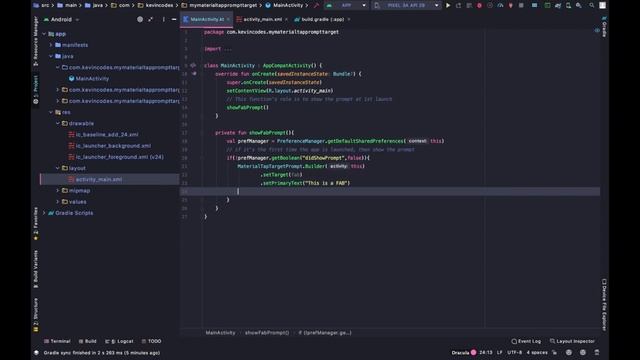
Task: Click the Make Project hammer icon
Action: 316,5
